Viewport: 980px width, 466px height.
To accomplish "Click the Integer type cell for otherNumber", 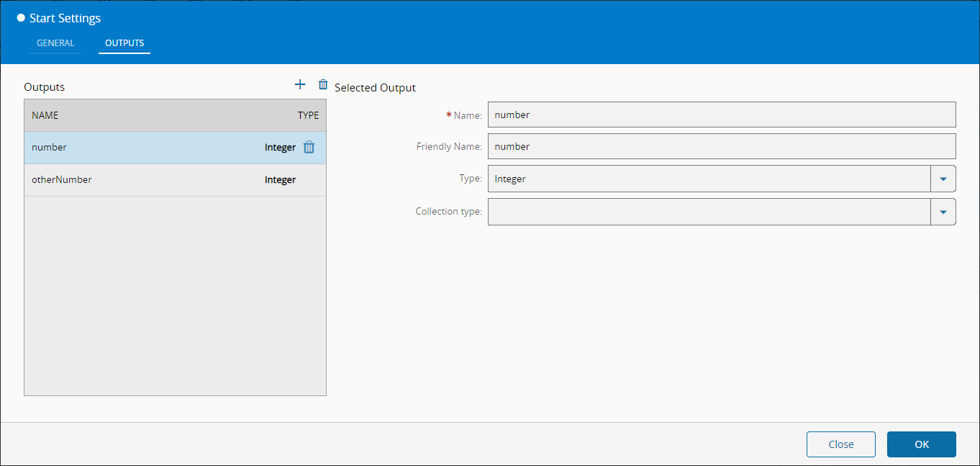I will [x=280, y=180].
